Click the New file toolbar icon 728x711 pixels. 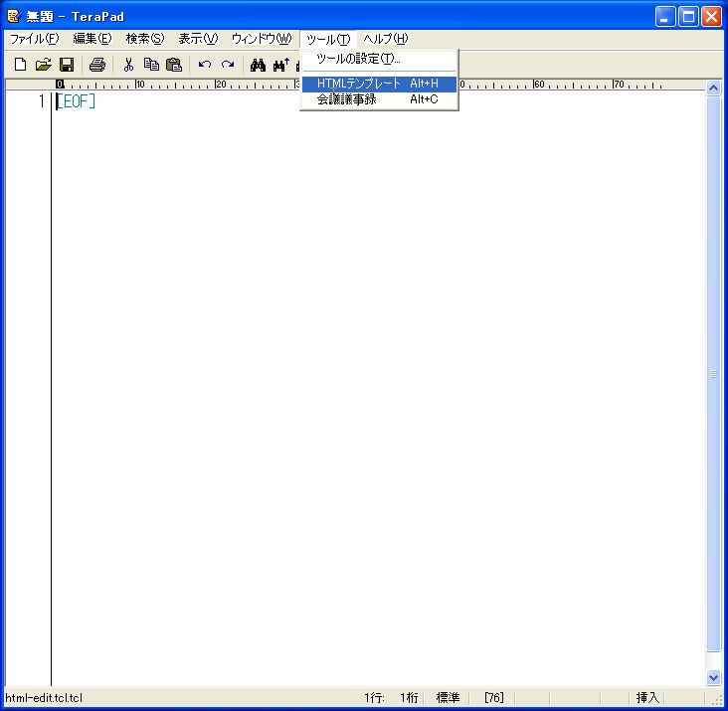(20, 64)
